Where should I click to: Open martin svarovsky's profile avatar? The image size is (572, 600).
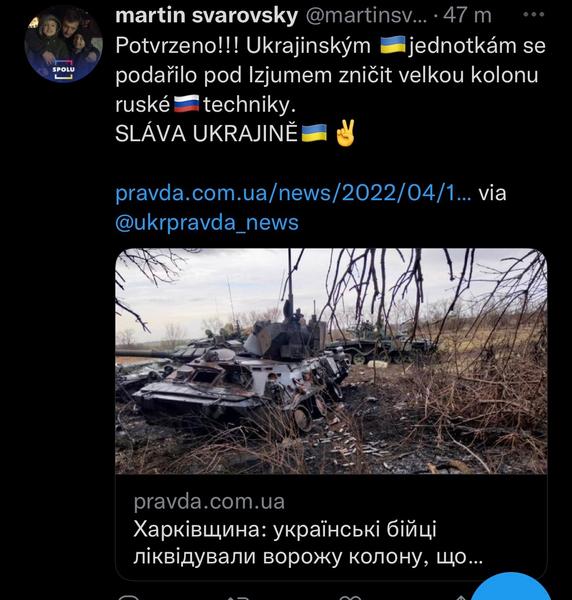point(64,44)
